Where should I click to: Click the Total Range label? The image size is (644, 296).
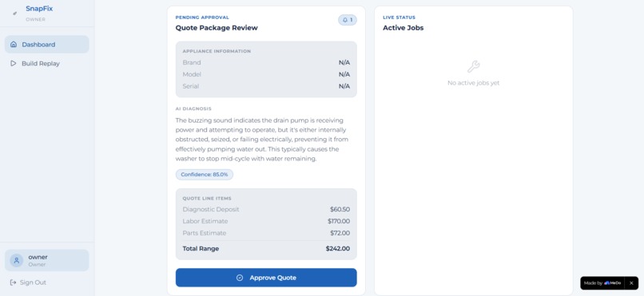coord(201,249)
